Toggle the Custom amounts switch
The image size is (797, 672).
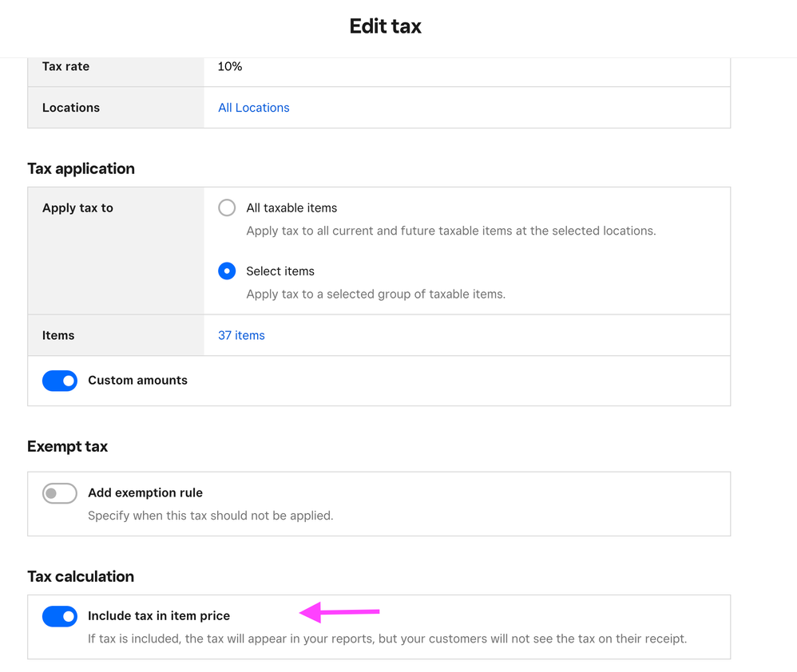(60, 381)
